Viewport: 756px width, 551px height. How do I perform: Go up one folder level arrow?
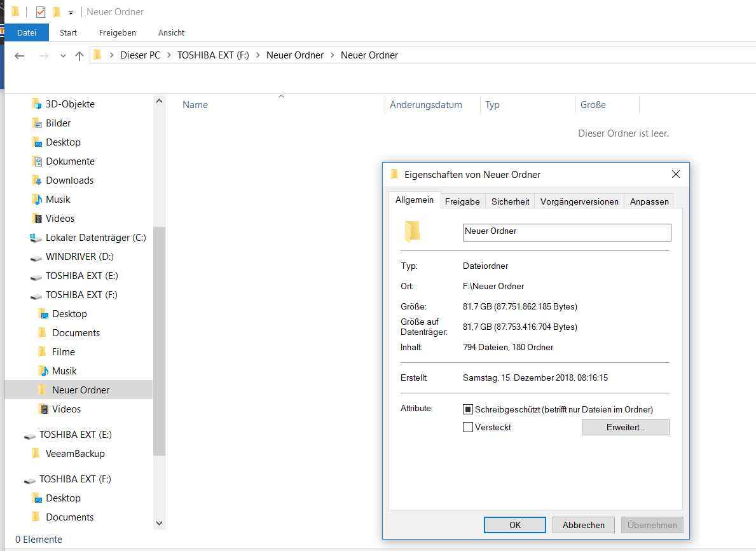pyautogui.click(x=79, y=56)
